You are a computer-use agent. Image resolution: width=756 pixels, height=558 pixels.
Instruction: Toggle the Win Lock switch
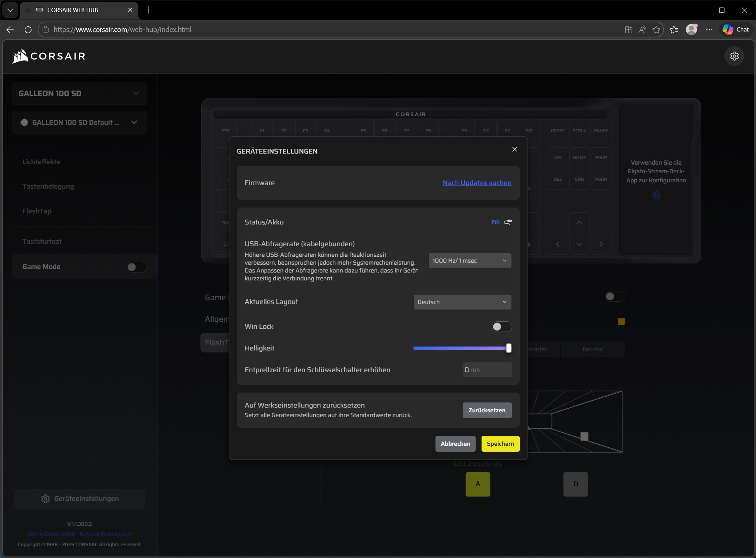coord(502,326)
